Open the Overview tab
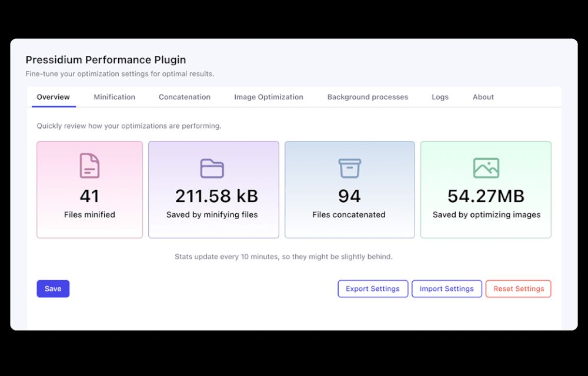This screenshot has height=376, width=588. tap(54, 97)
